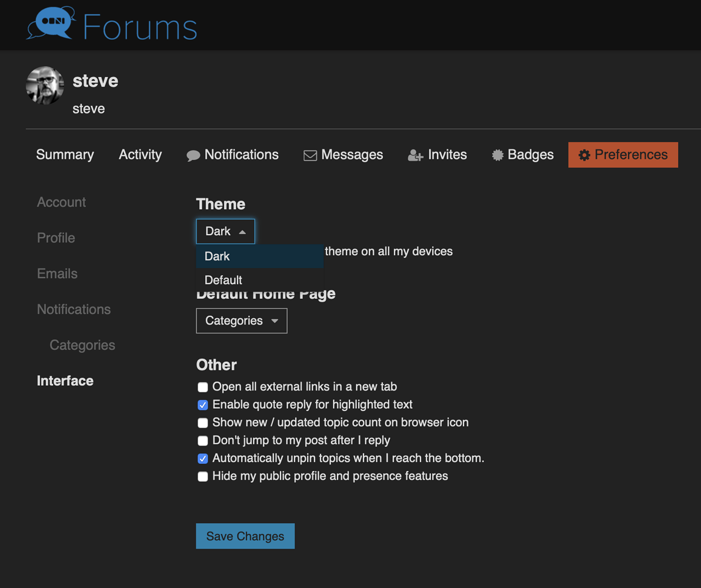The image size is (701, 588).
Task: Select Emails in the preferences sidebar
Action: pos(57,273)
